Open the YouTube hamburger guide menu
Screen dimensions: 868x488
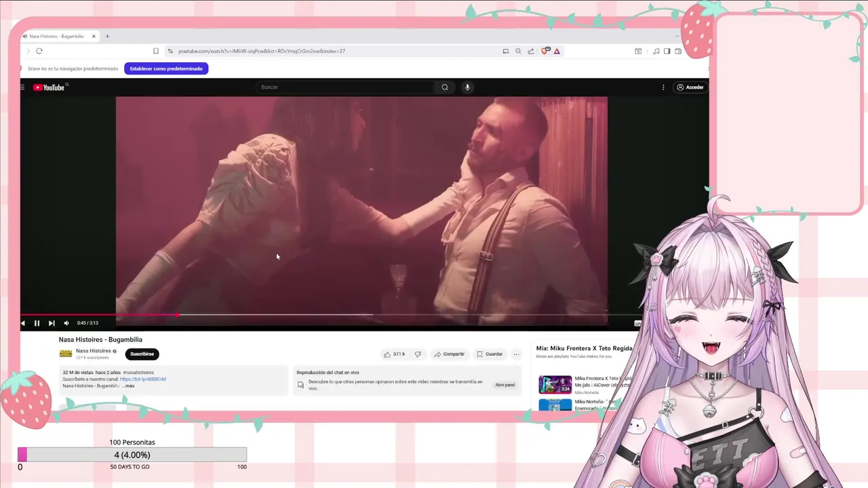coord(22,87)
